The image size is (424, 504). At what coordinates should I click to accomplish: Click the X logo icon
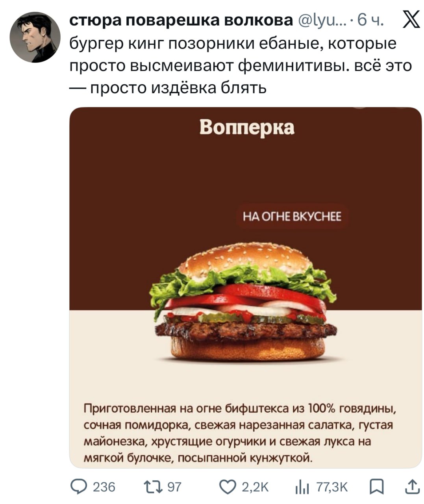(x=411, y=20)
